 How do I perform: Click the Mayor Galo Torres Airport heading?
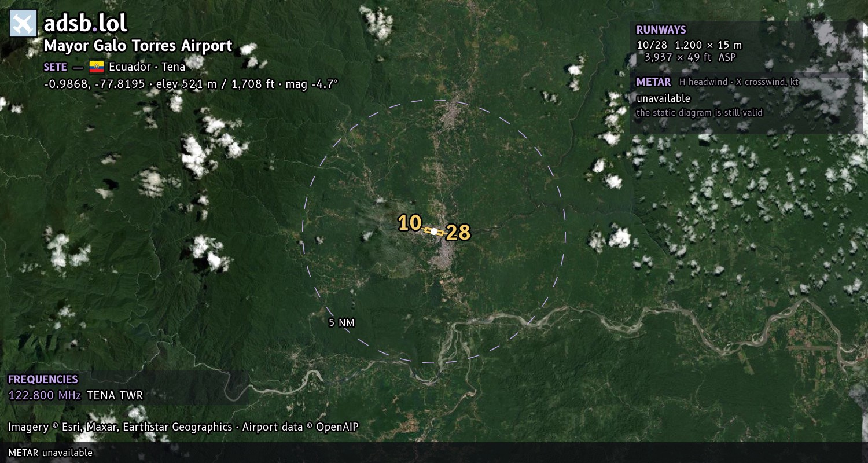138,46
